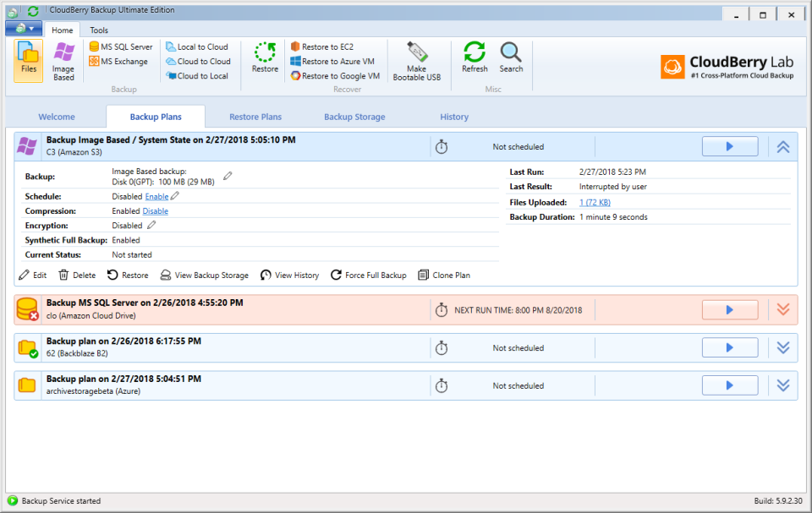The image size is (812, 513).
Task: Select Restore to EC2
Action: click(321, 46)
